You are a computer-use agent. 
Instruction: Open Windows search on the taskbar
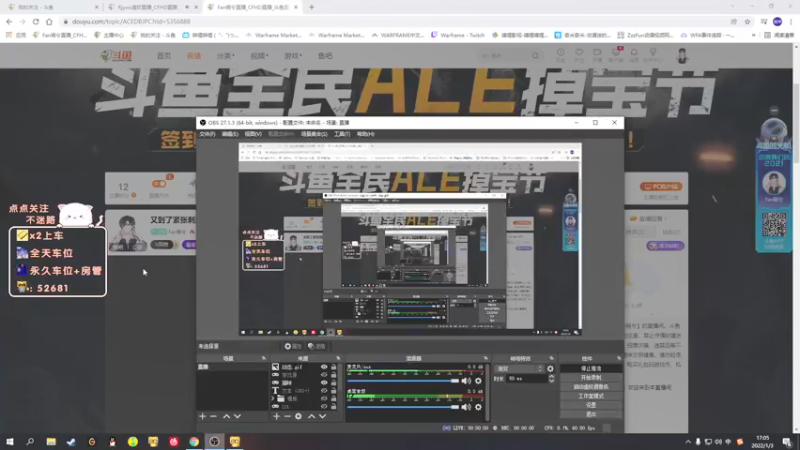pyautogui.click(x=30, y=442)
